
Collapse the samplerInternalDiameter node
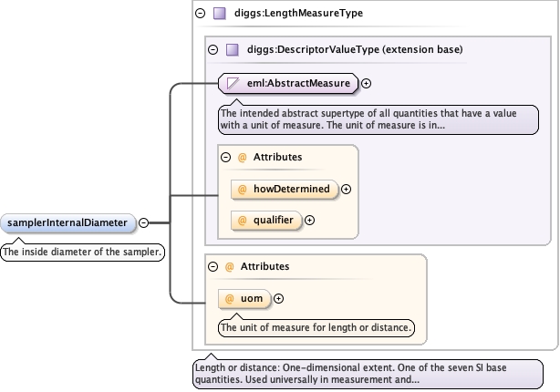(x=144, y=222)
